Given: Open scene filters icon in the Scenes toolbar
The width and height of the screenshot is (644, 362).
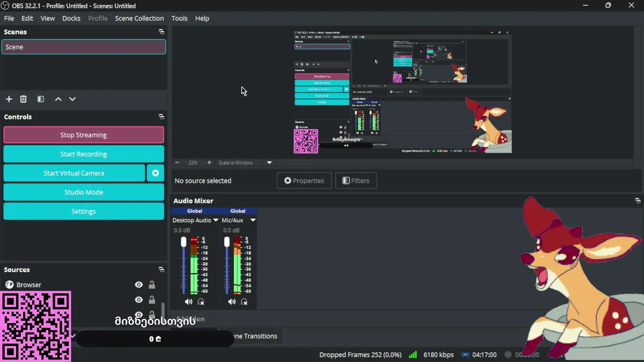Looking at the screenshot, I should [x=41, y=99].
